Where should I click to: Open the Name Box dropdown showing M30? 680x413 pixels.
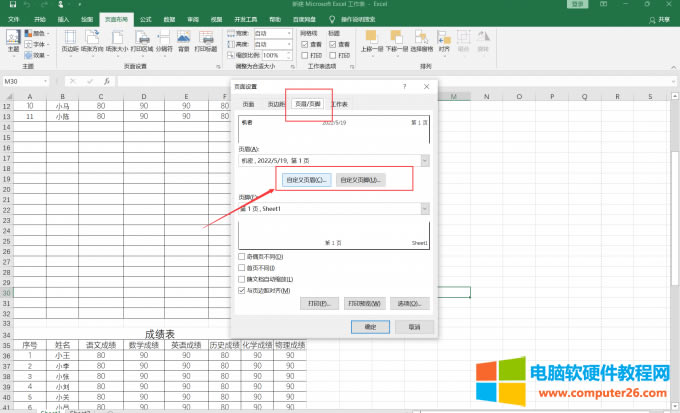click(65, 81)
